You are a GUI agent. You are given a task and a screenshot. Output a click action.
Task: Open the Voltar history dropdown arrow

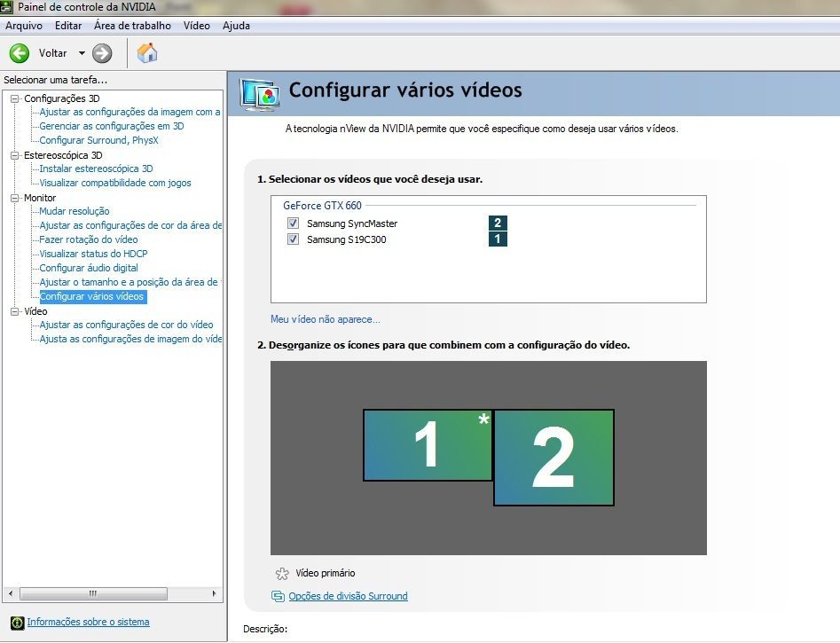point(82,53)
